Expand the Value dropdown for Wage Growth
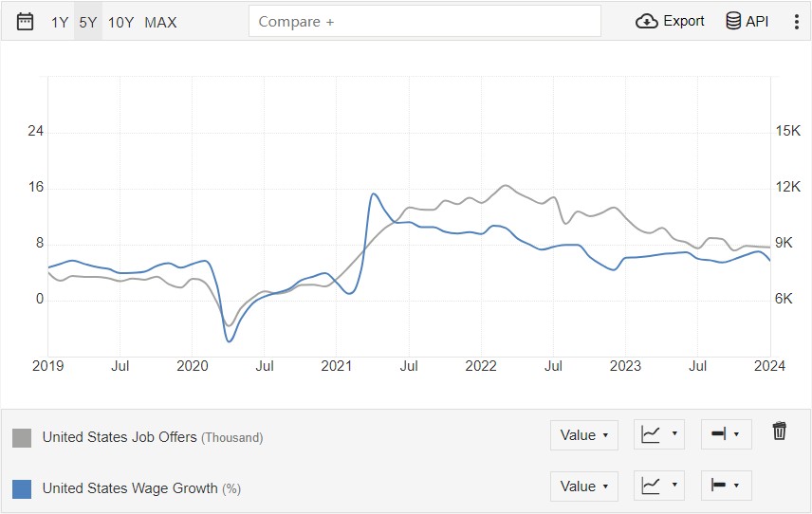 point(584,486)
